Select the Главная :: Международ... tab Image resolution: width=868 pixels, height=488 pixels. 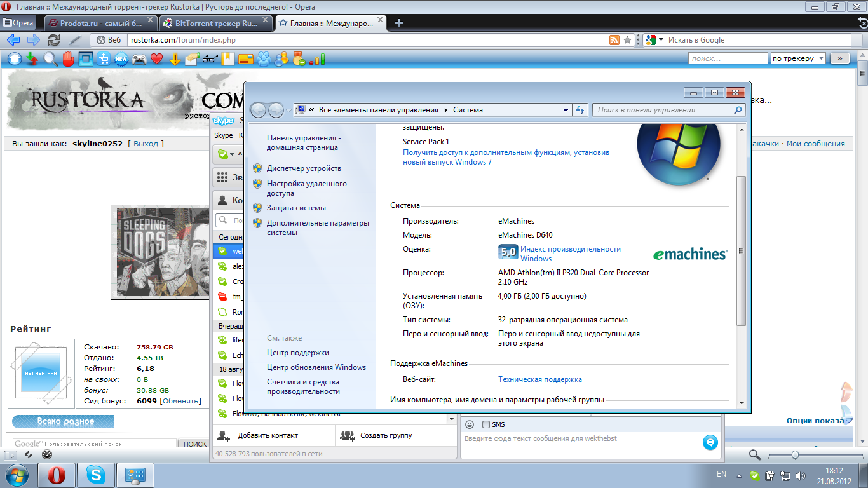point(332,23)
